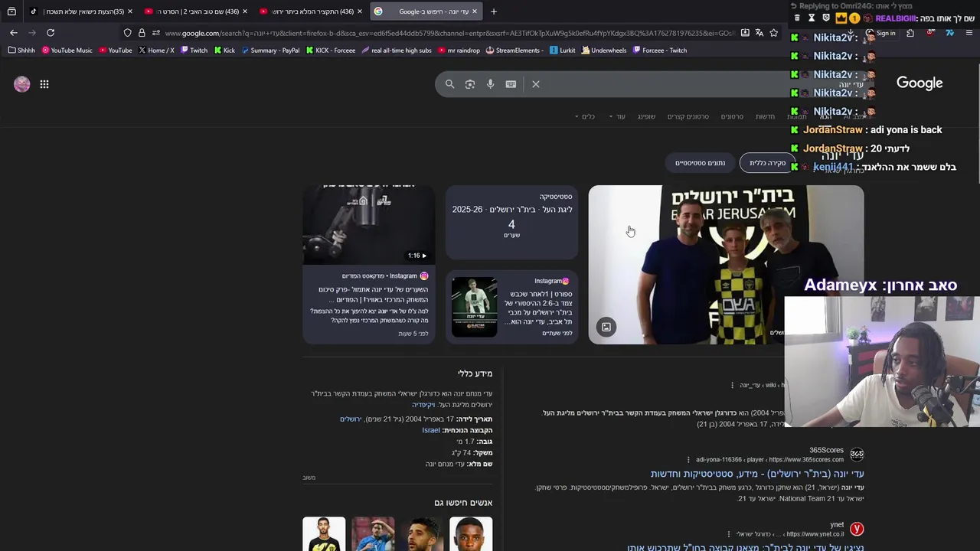The image size is (980, 551).
Task: Switch to the שם טוב האבי YouTube tab
Action: [196, 11]
